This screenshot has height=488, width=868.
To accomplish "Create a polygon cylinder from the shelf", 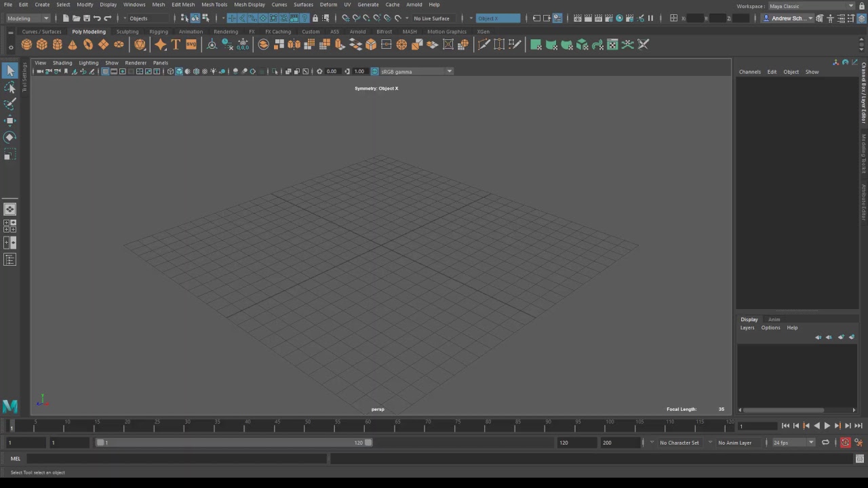I will point(57,45).
